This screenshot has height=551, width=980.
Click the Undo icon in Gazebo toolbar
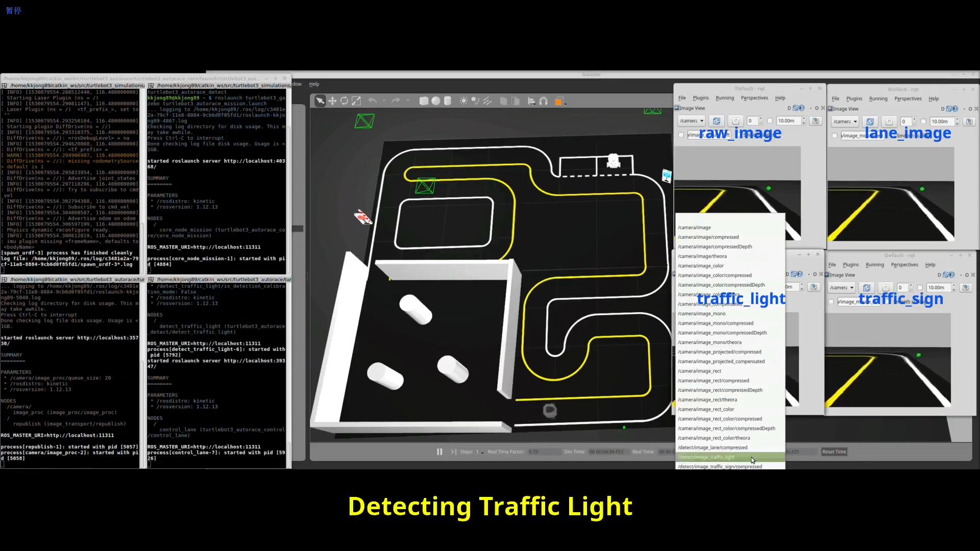coord(373,101)
